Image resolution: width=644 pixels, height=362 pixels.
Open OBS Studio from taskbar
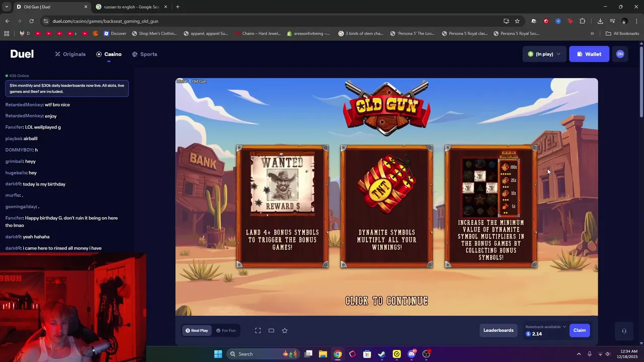coord(426,354)
